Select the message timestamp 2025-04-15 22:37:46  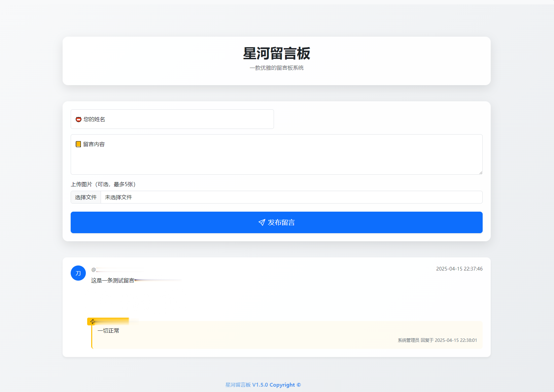click(459, 269)
